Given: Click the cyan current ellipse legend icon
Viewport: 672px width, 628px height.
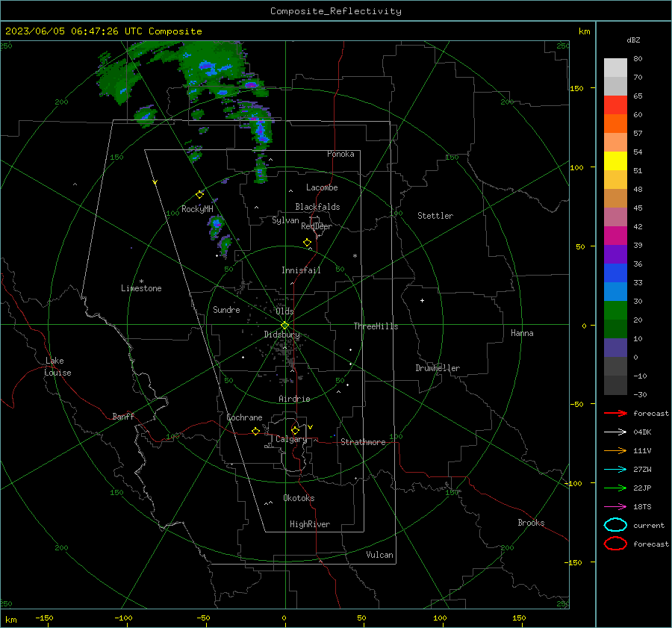Looking at the screenshot, I should [x=615, y=525].
